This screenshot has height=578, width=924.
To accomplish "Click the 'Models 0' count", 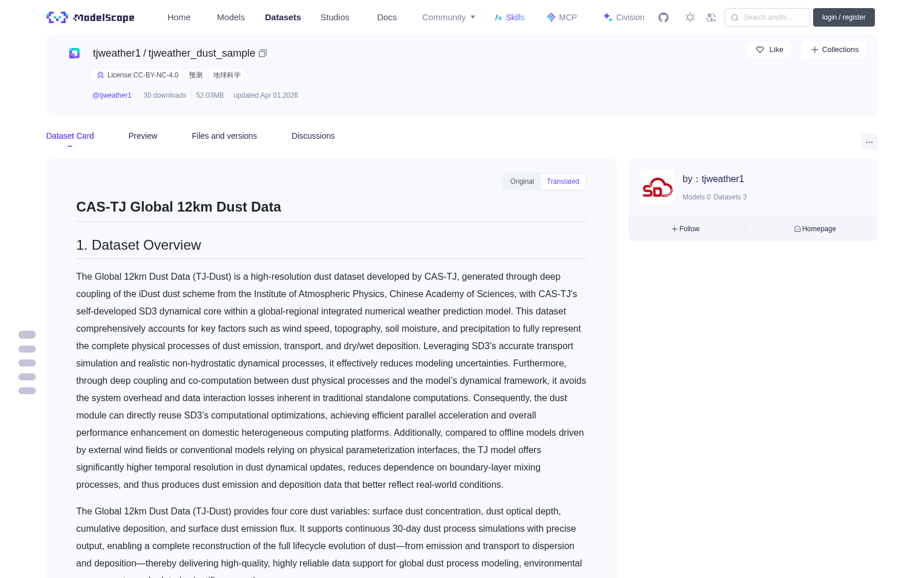I will pos(696,197).
